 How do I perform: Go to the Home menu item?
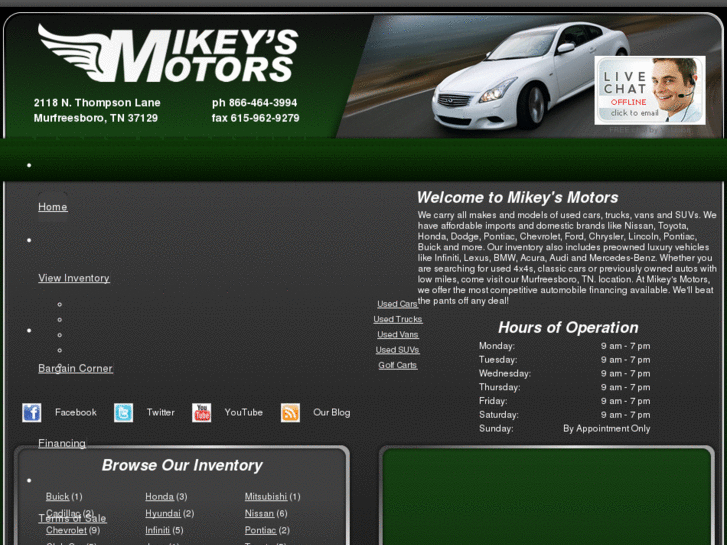click(x=53, y=207)
